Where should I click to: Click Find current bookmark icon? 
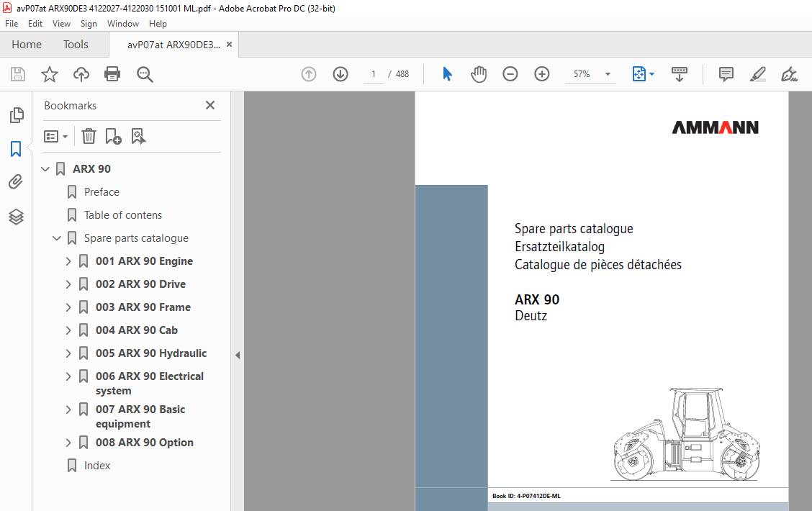point(138,136)
